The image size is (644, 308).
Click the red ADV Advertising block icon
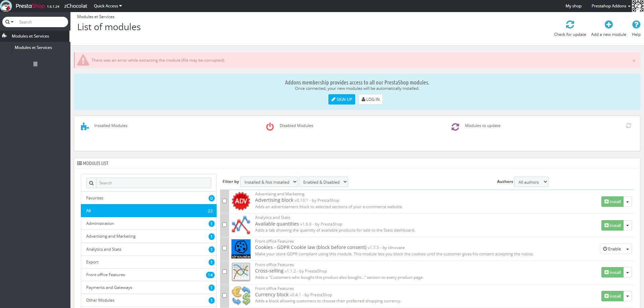[241, 201]
